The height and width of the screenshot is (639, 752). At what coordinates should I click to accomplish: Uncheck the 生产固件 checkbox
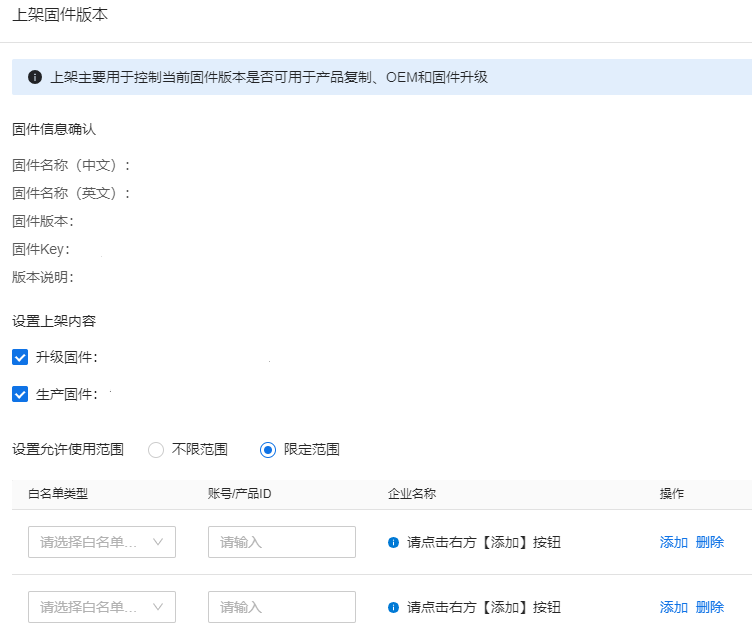[x=20, y=394]
